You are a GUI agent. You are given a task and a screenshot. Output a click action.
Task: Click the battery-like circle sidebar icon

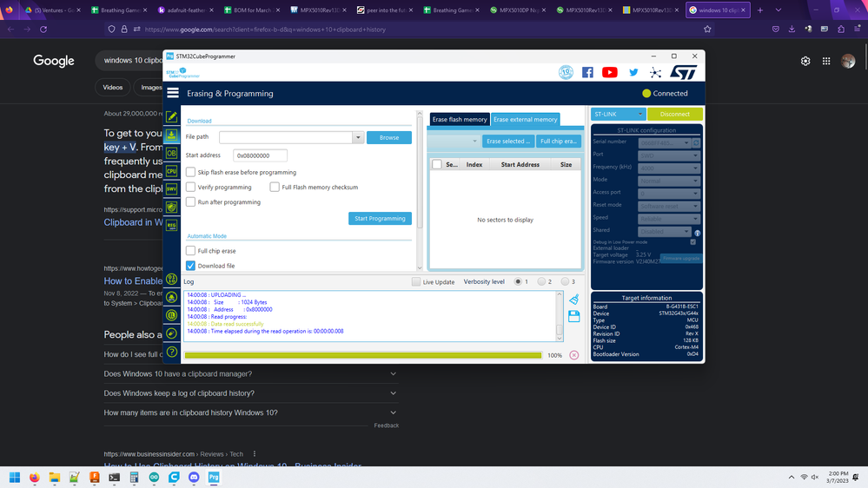(172, 315)
